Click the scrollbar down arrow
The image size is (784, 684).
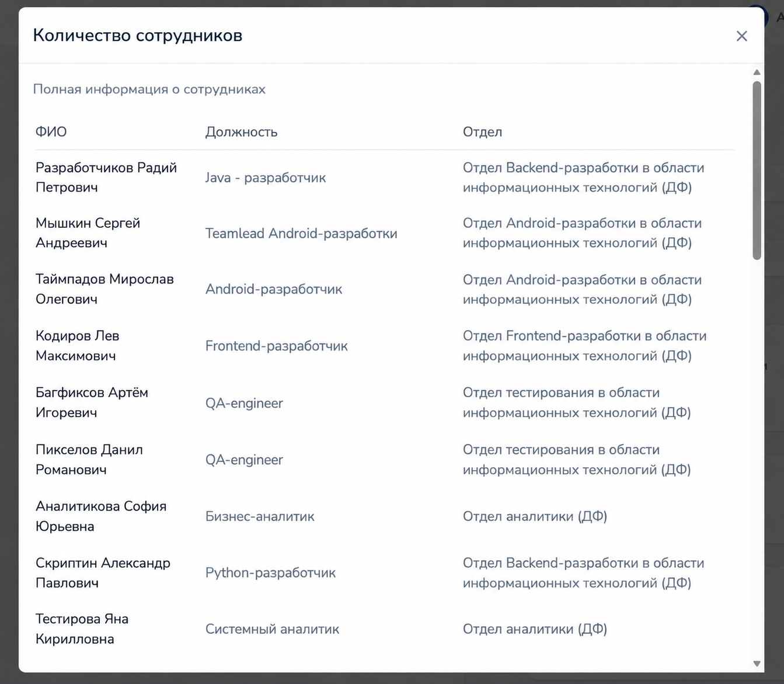click(757, 664)
